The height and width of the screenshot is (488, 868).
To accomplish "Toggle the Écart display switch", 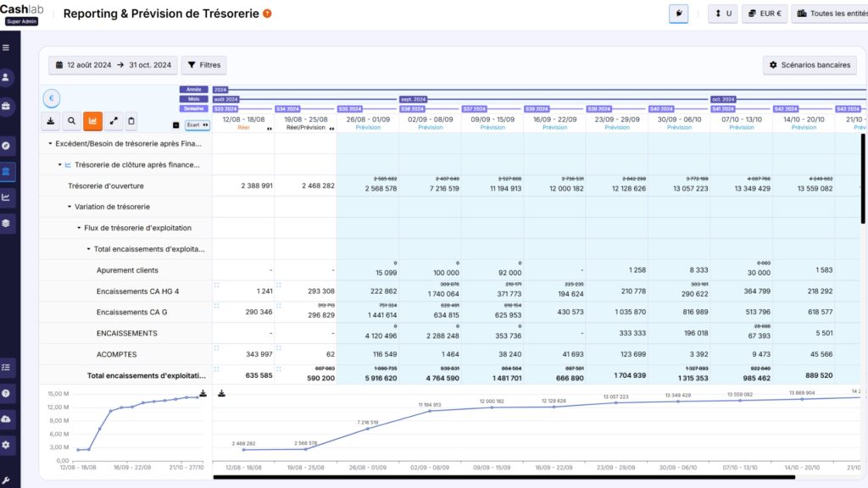I will coord(198,125).
